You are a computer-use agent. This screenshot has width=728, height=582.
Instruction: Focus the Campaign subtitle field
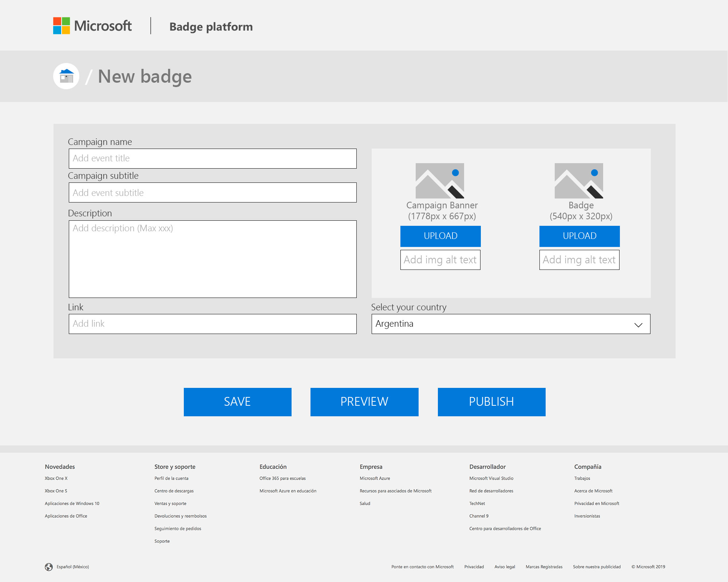(x=213, y=193)
